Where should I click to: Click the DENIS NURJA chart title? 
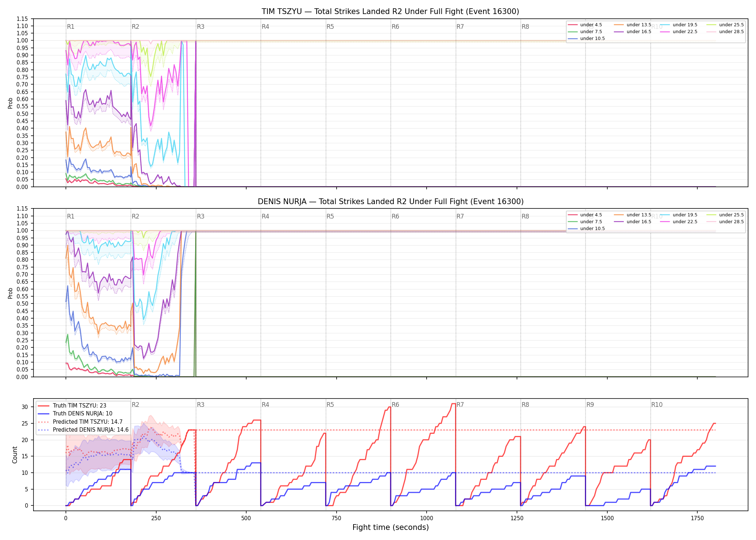[x=391, y=202]
